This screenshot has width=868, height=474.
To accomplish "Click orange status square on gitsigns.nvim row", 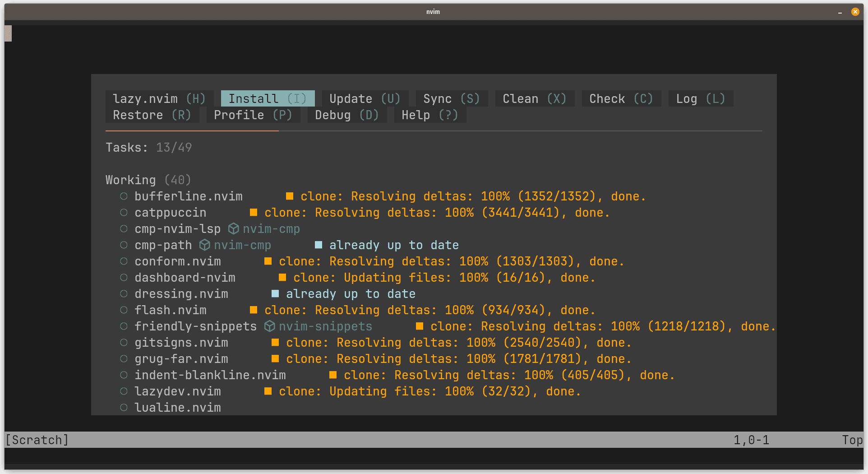I will tap(275, 342).
